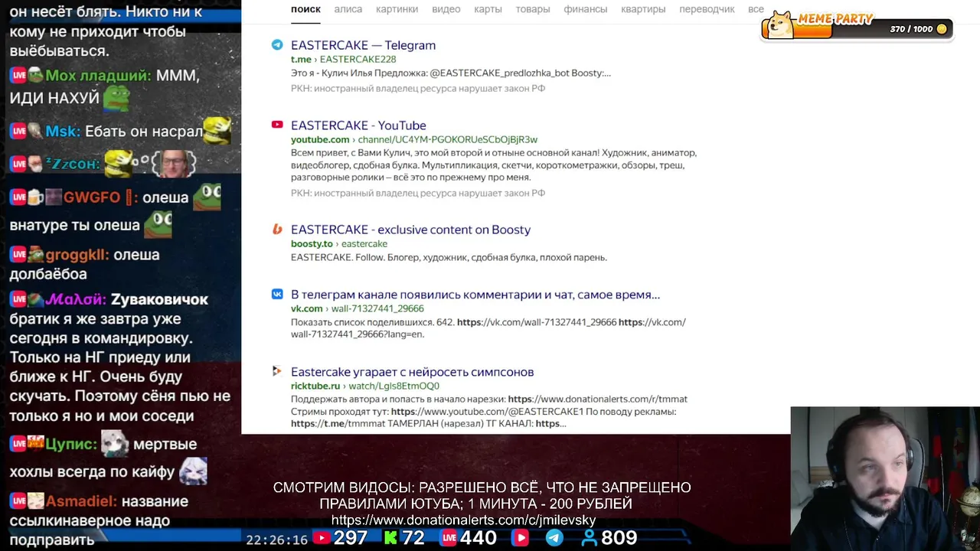Switch to the товары tab
The width and height of the screenshot is (980, 551).
(532, 9)
